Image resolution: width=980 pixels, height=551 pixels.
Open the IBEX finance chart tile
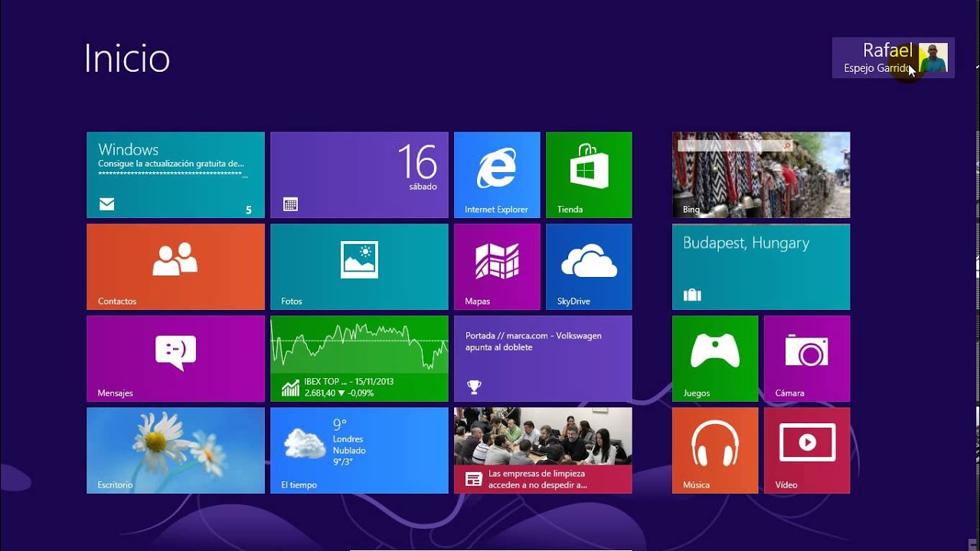point(359,358)
